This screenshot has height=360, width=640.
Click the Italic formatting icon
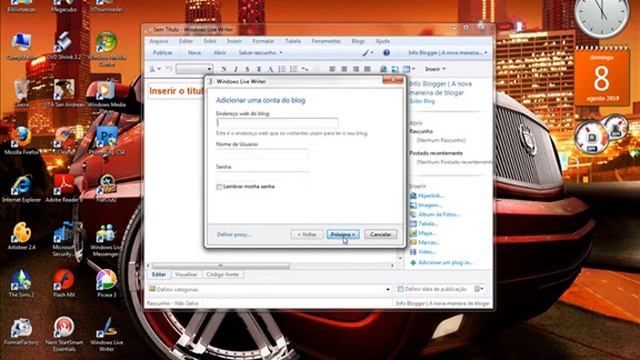(x=236, y=69)
